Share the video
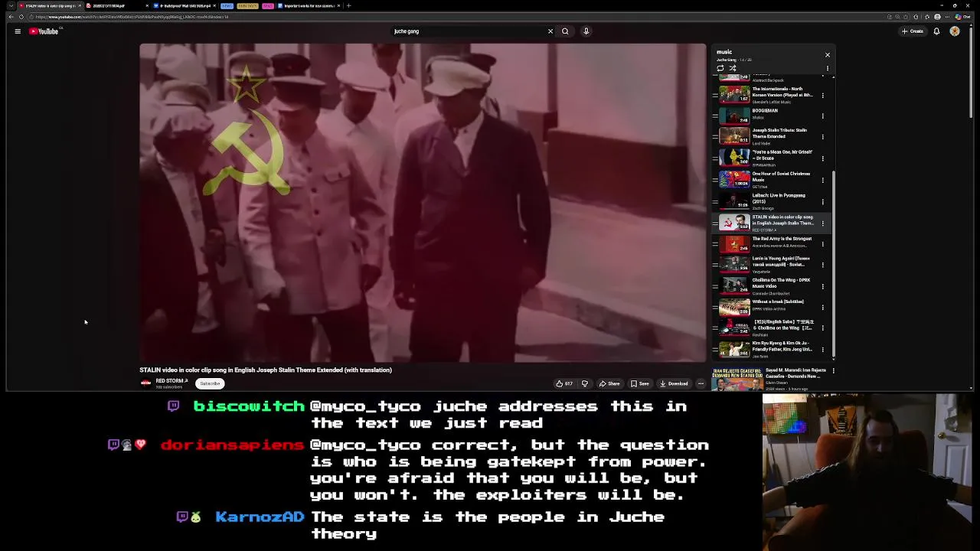The image size is (980, 551). 609,383
